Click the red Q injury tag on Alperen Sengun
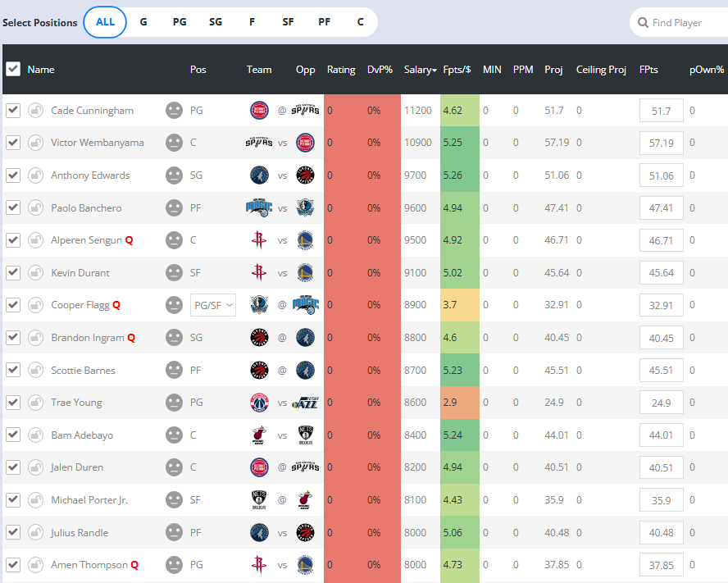 coord(129,241)
